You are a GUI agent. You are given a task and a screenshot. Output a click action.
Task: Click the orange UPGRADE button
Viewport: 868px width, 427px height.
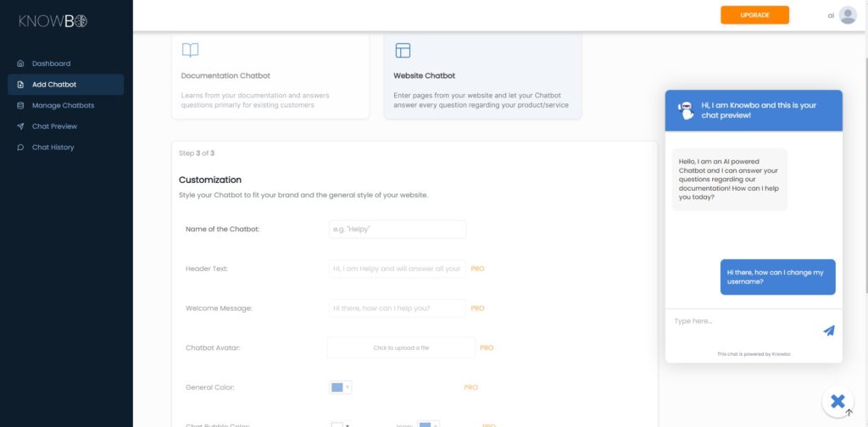click(x=754, y=15)
